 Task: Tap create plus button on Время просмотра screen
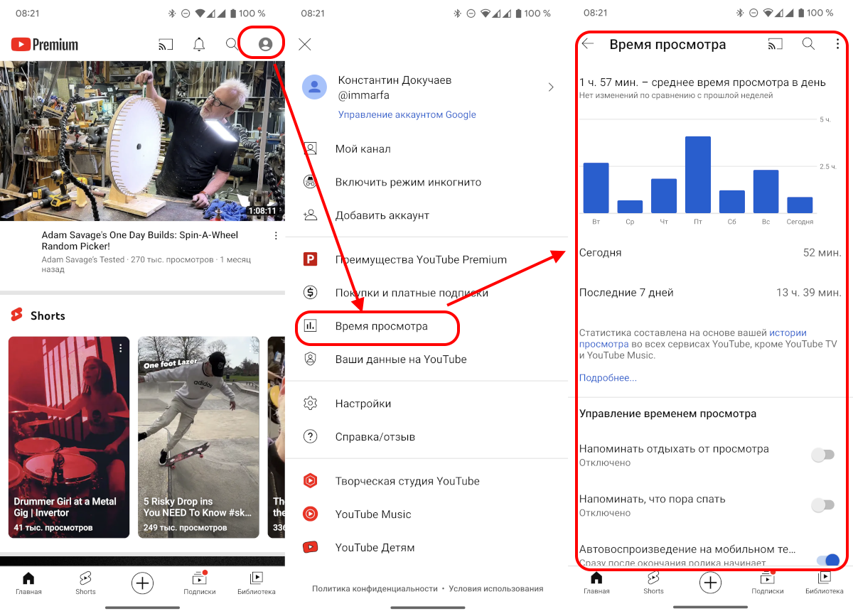tap(710, 583)
